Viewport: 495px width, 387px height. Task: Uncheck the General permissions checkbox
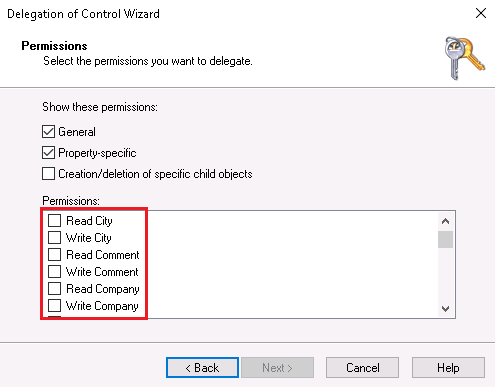[48, 132]
